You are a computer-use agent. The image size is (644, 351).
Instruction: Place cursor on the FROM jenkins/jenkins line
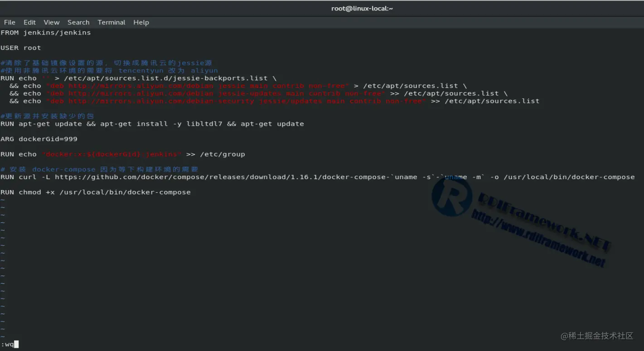pos(45,32)
